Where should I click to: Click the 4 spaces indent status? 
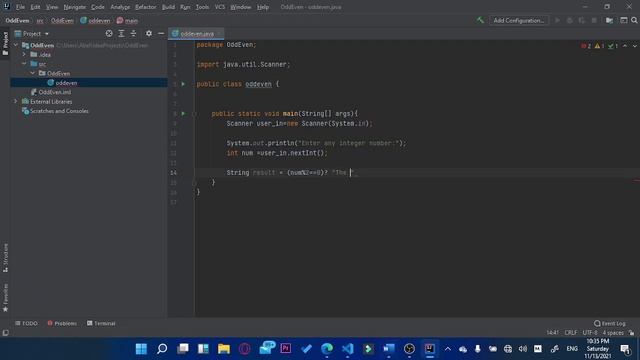point(613,333)
